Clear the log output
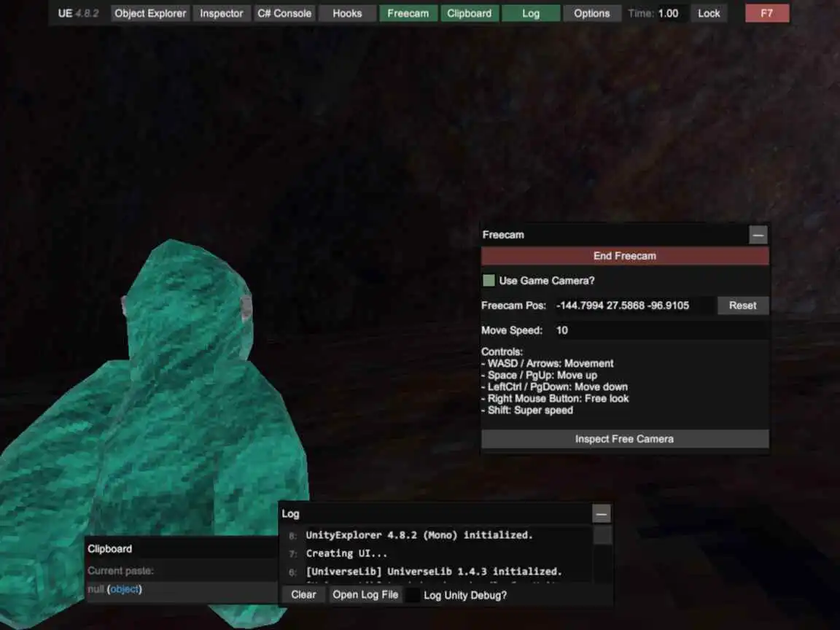The image size is (840, 630). pyautogui.click(x=304, y=595)
